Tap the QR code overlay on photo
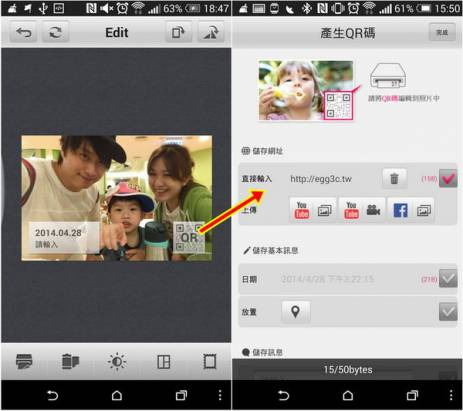The width and height of the screenshot is (463, 411). click(x=189, y=237)
